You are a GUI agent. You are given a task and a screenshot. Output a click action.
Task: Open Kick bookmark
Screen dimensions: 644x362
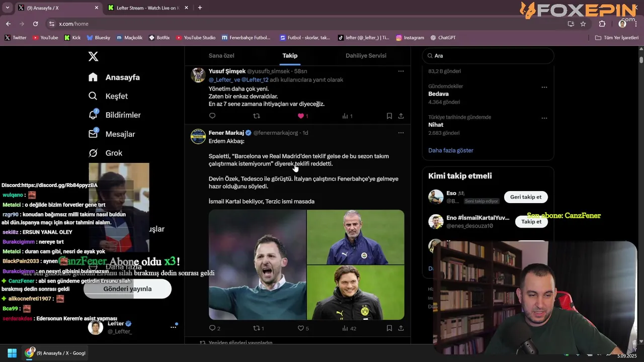72,38
